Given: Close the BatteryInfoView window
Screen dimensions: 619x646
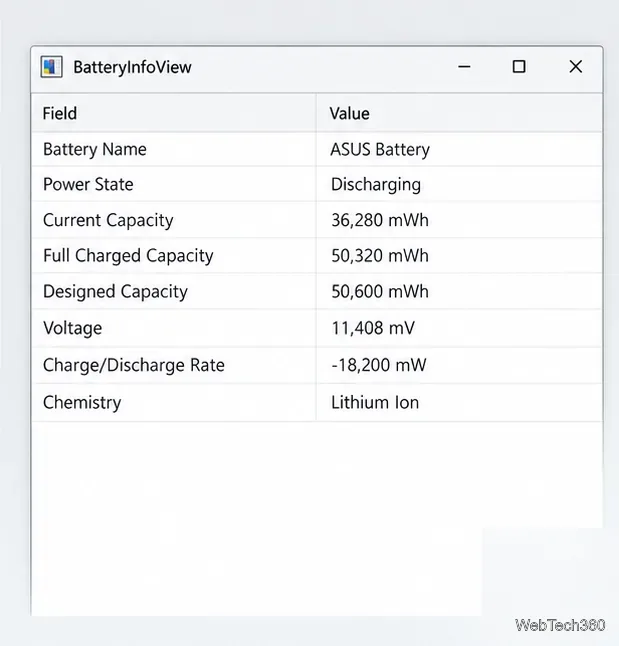Looking at the screenshot, I should (575, 67).
